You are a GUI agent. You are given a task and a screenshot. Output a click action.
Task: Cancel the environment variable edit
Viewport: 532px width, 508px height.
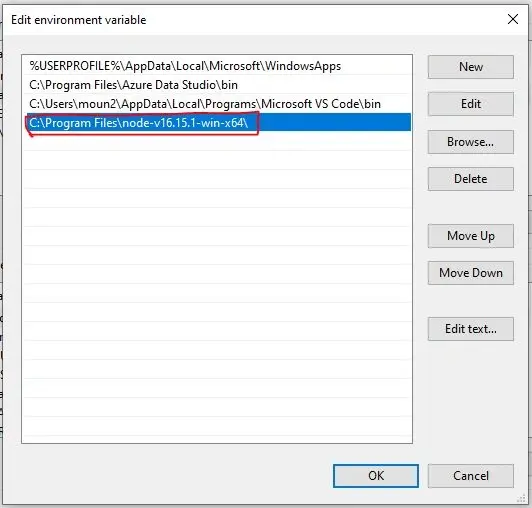(x=471, y=476)
